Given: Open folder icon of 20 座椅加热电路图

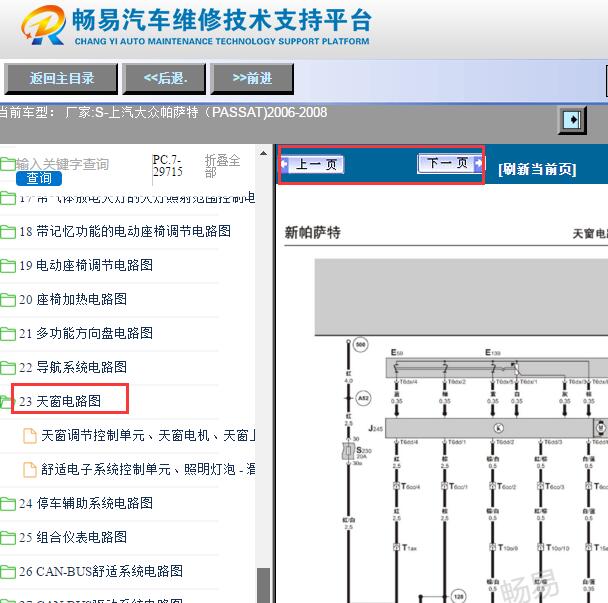Looking at the screenshot, I should point(8,300).
